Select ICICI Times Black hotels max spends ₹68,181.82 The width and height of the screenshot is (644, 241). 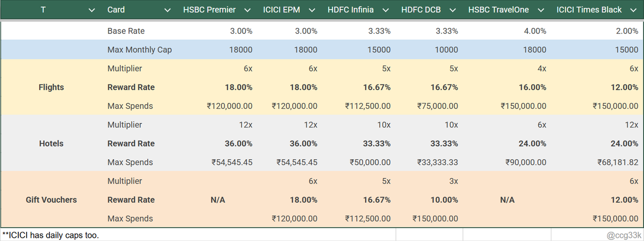pos(618,162)
